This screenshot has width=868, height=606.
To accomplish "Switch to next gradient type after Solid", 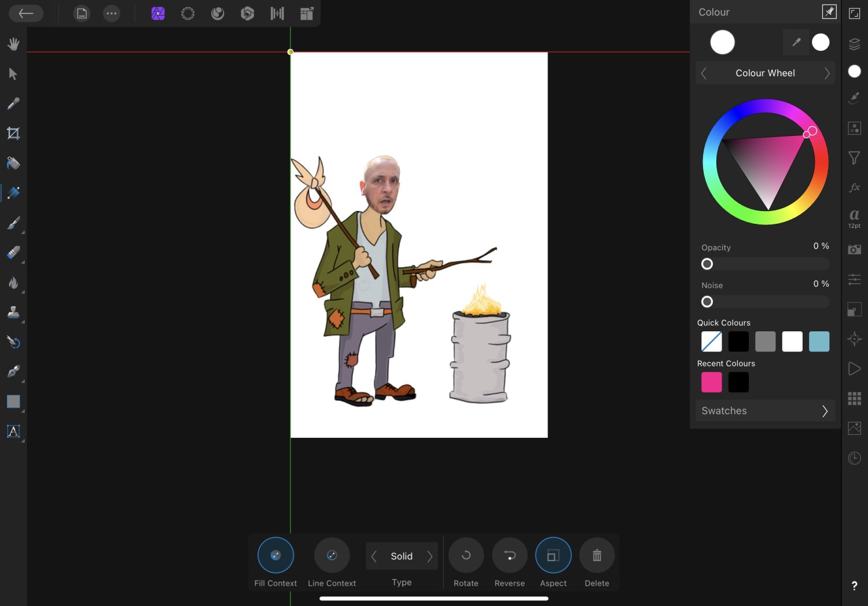I will pyautogui.click(x=429, y=556).
